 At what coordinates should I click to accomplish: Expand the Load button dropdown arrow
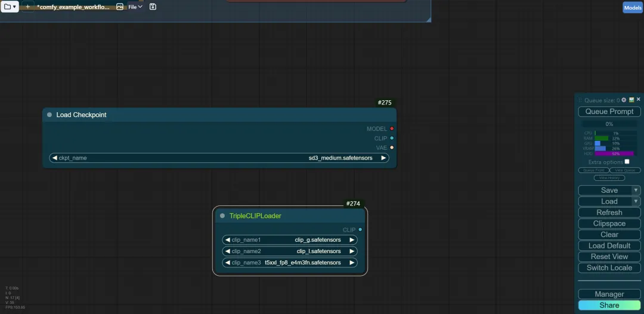[x=636, y=201]
